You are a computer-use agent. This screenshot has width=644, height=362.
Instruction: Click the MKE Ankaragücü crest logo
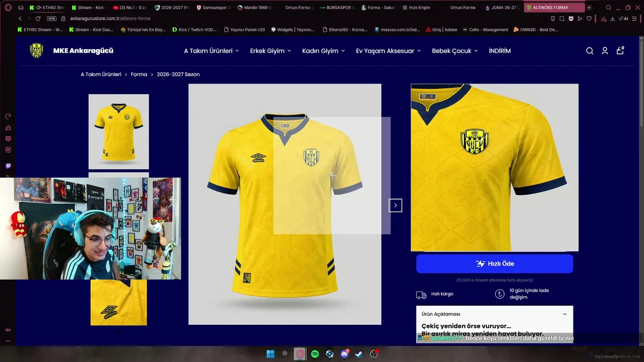(36, 51)
